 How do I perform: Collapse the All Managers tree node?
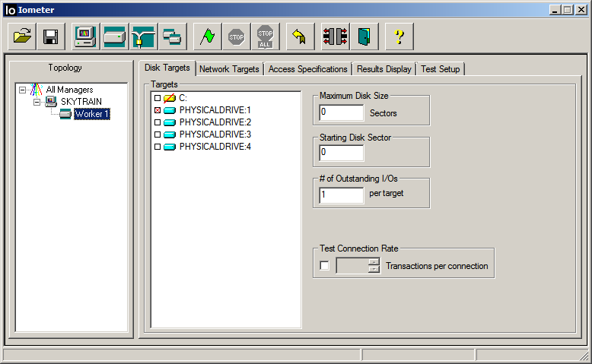22,90
